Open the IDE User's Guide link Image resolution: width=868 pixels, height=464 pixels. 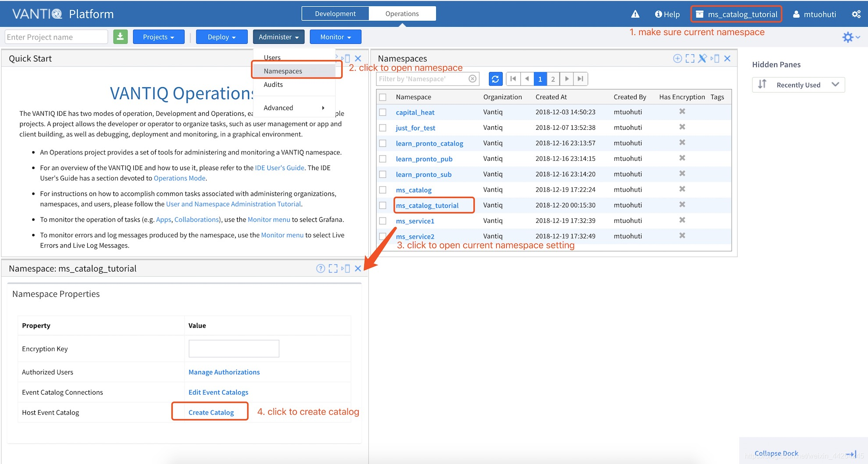(280, 168)
